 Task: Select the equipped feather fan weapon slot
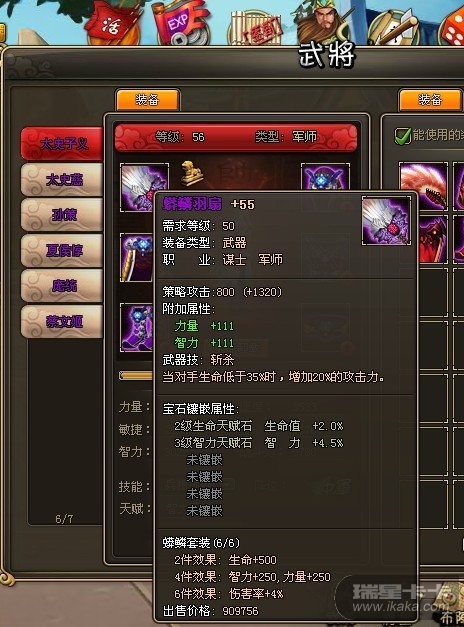(x=143, y=186)
